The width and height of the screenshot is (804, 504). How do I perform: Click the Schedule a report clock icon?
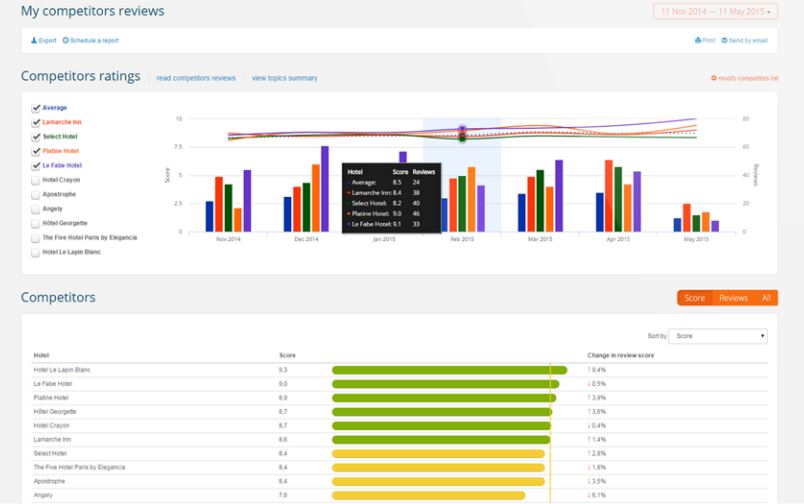coord(66,40)
